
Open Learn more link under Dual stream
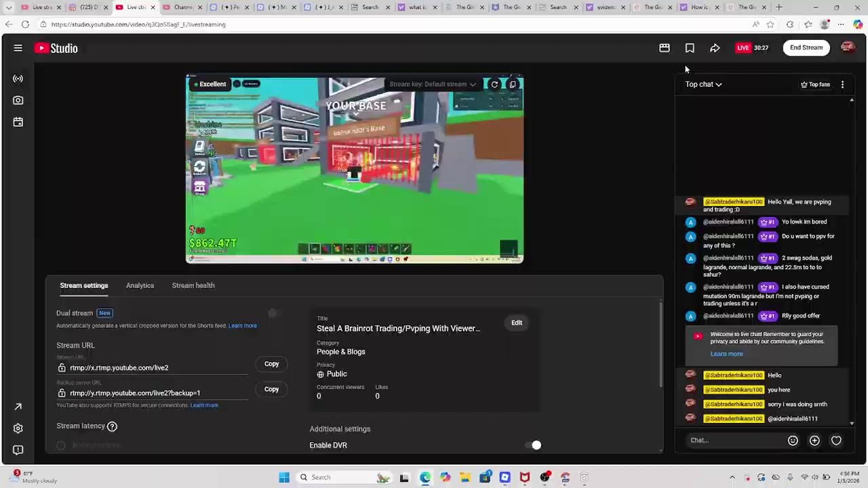[x=242, y=326]
